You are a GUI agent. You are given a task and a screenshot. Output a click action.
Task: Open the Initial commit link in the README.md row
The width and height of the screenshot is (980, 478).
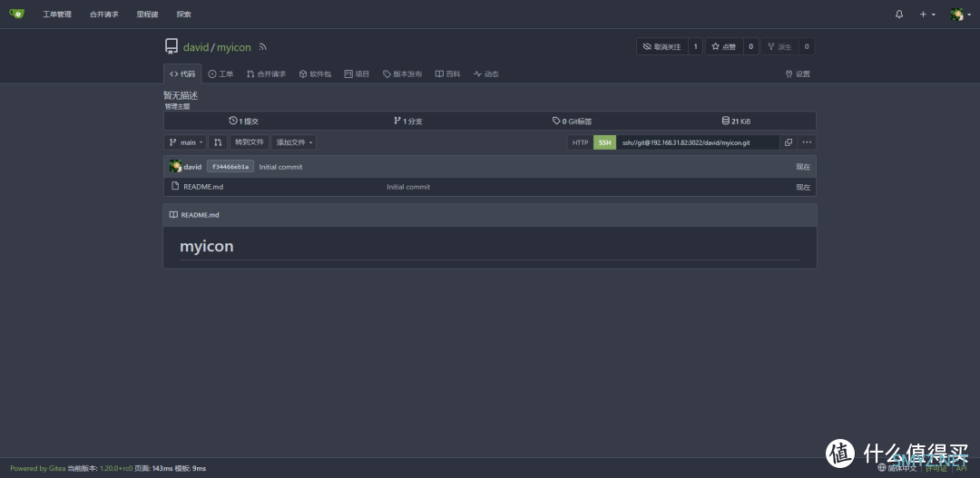(x=408, y=187)
